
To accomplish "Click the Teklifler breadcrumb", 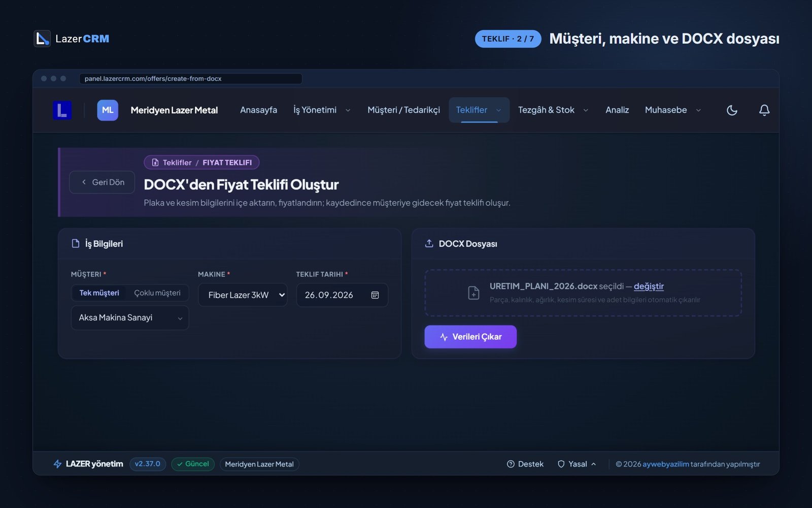I will coord(177,163).
